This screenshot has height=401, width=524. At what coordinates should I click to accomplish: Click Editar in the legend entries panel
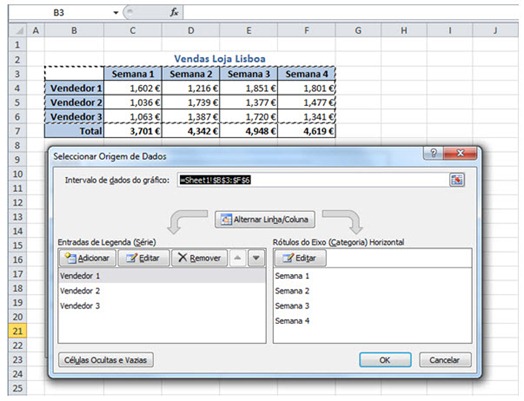click(144, 258)
